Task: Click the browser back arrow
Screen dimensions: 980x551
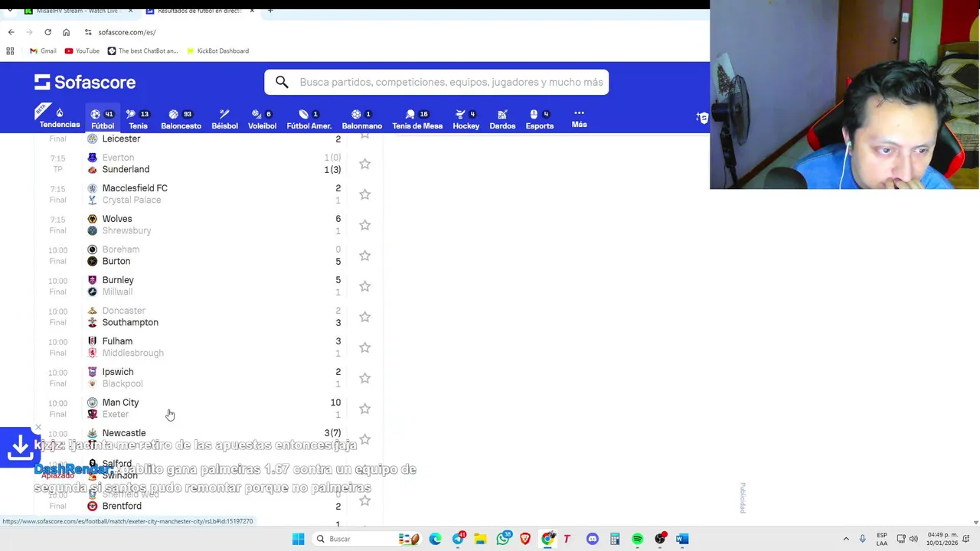Action: (x=11, y=32)
